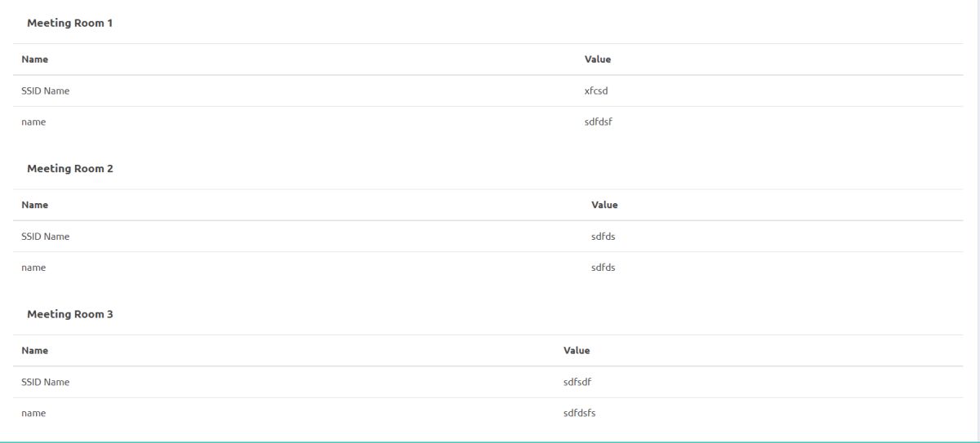The image size is (980, 443).
Task: Click Value column header in Meeting Room 1
Action: pos(598,60)
